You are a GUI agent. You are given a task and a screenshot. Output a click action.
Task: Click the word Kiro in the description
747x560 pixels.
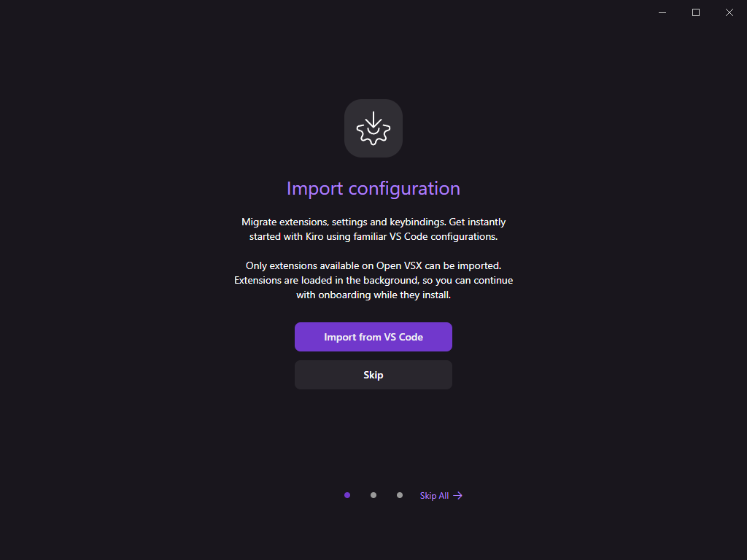point(316,237)
